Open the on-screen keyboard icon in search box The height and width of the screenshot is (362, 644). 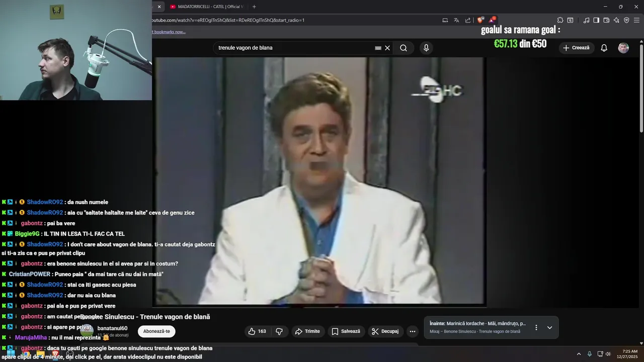(x=378, y=48)
